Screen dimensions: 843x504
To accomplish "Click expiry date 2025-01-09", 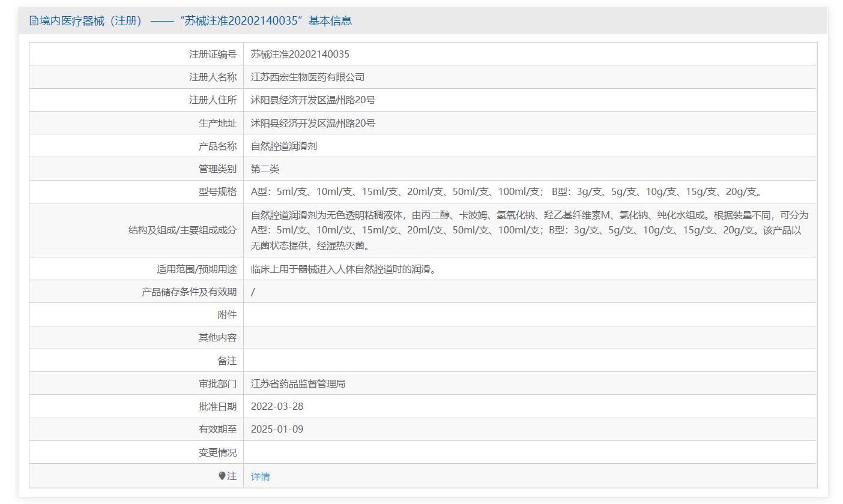I will tap(277, 429).
